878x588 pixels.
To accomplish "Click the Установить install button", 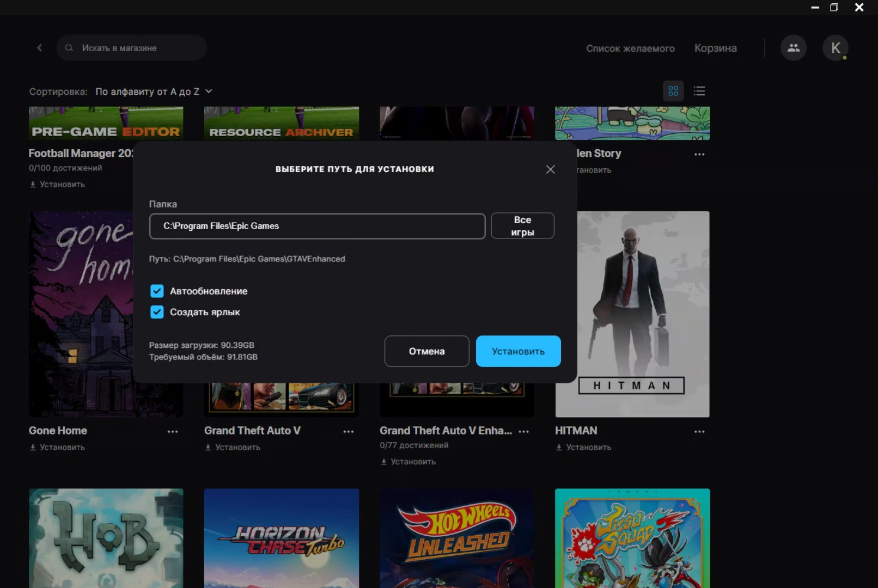I will point(518,351).
